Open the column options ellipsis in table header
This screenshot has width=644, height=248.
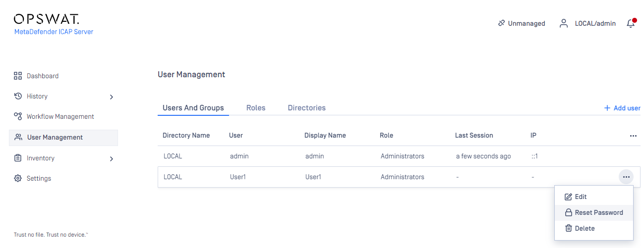633,136
